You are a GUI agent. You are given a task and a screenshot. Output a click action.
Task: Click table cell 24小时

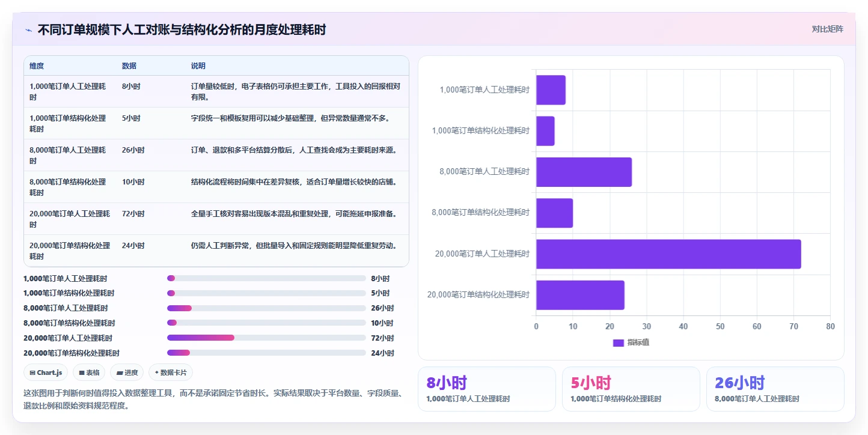(133, 246)
